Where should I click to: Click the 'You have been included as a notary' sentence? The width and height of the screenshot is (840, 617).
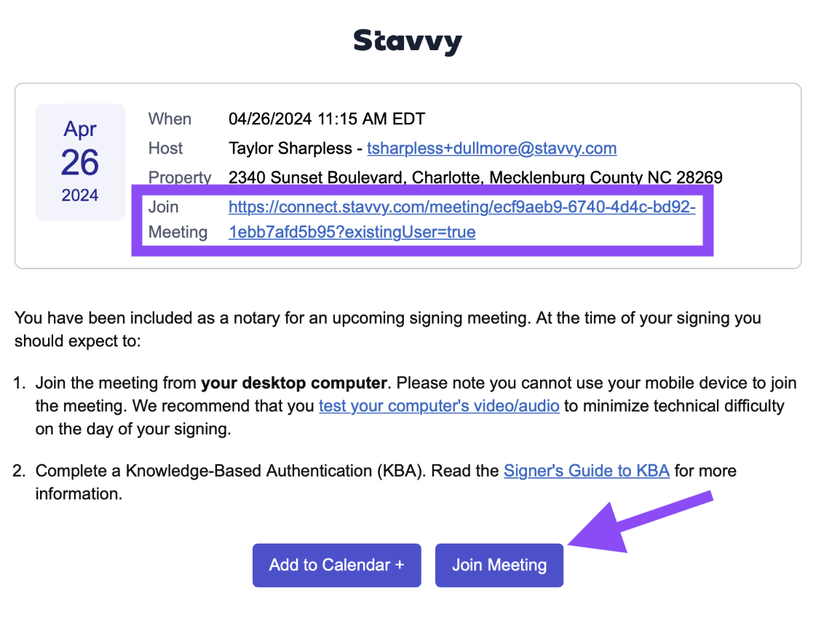(388, 330)
